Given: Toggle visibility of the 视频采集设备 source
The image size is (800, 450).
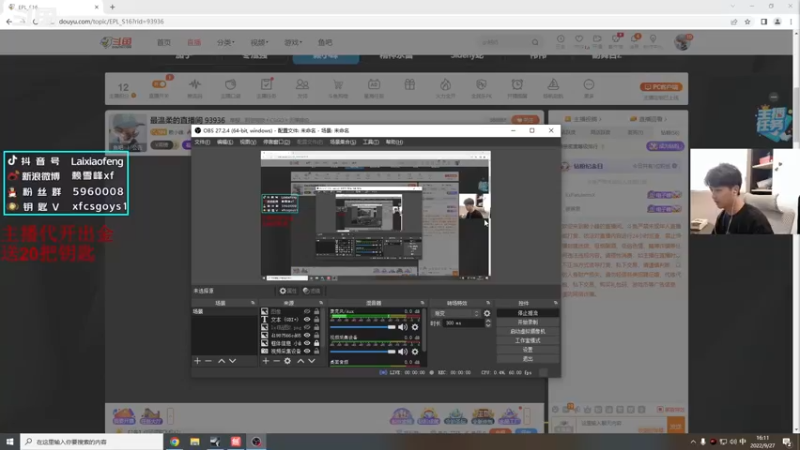Looking at the screenshot, I should (x=307, y=351).
